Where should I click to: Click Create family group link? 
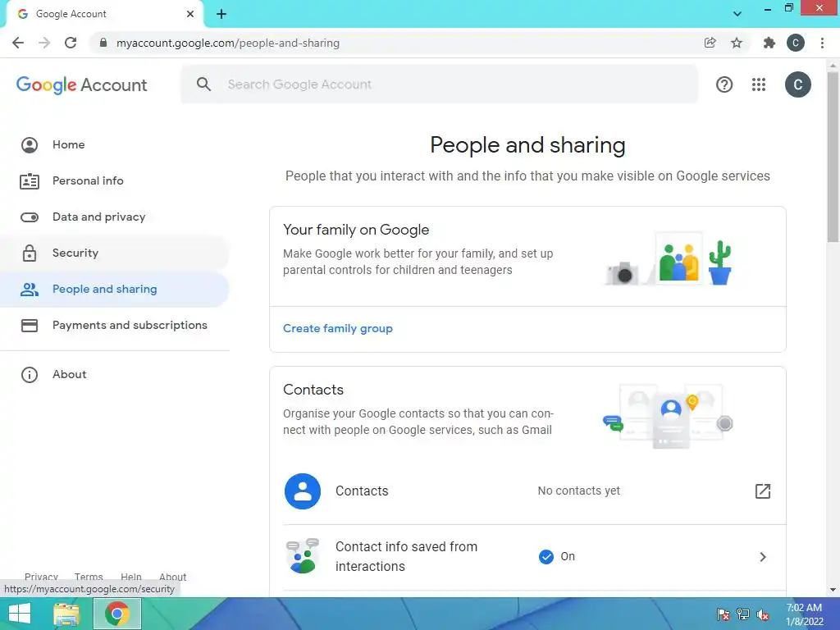[x=337, y=328]
